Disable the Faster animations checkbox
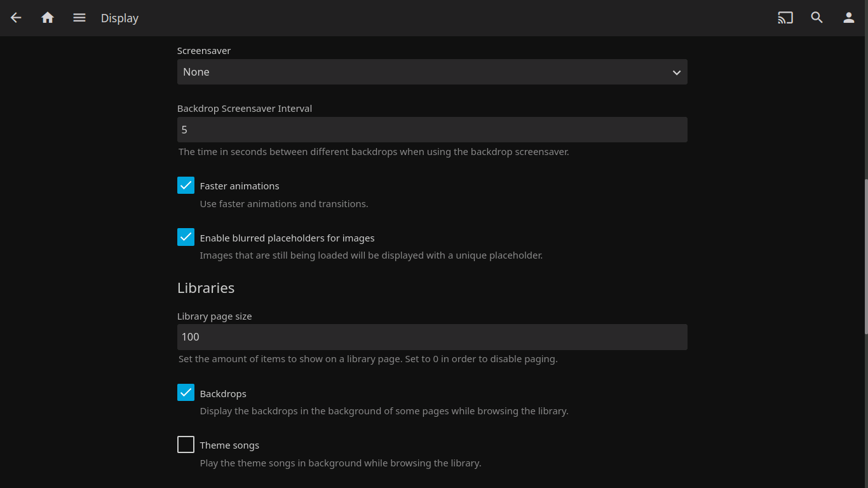The image size is (868, 488). coord(186,186)
